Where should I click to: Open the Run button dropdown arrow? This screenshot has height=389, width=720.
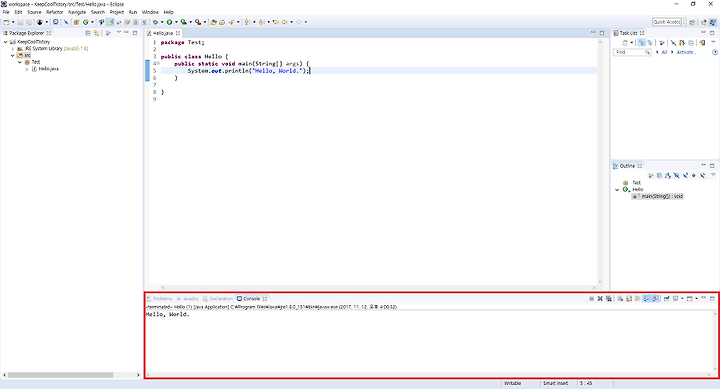coord(176,22)
